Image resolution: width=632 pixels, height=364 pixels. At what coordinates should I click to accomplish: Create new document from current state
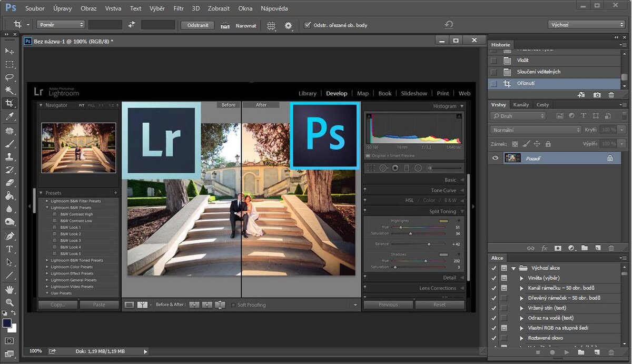pyautogui.click(x=581, y=95)
